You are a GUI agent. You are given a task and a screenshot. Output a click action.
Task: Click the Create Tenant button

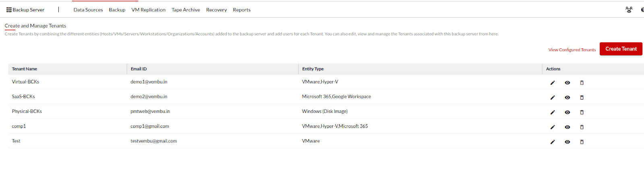[x=621, y=49]
